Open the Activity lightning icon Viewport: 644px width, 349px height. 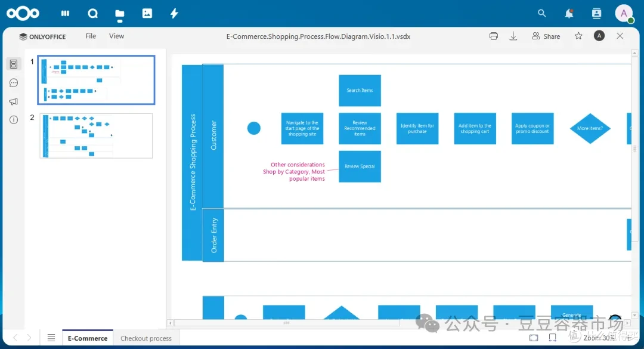pos(174,14)
